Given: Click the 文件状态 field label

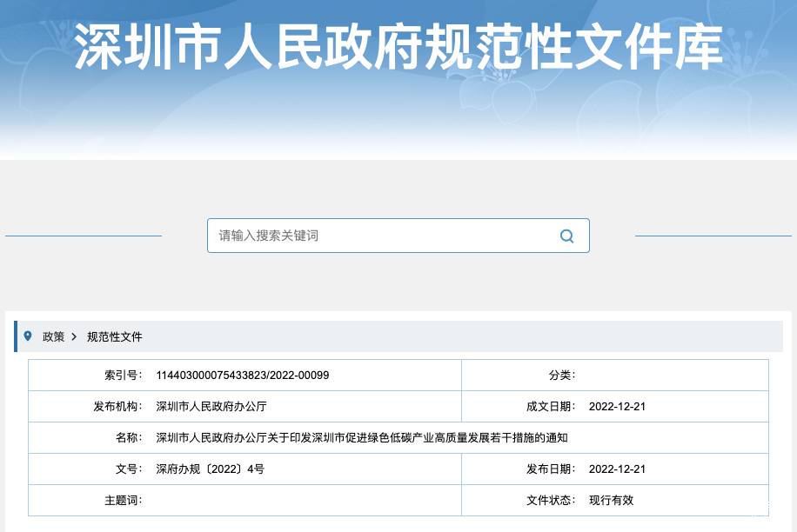Looking at the screenshot, I should click(x=550, y=501).
